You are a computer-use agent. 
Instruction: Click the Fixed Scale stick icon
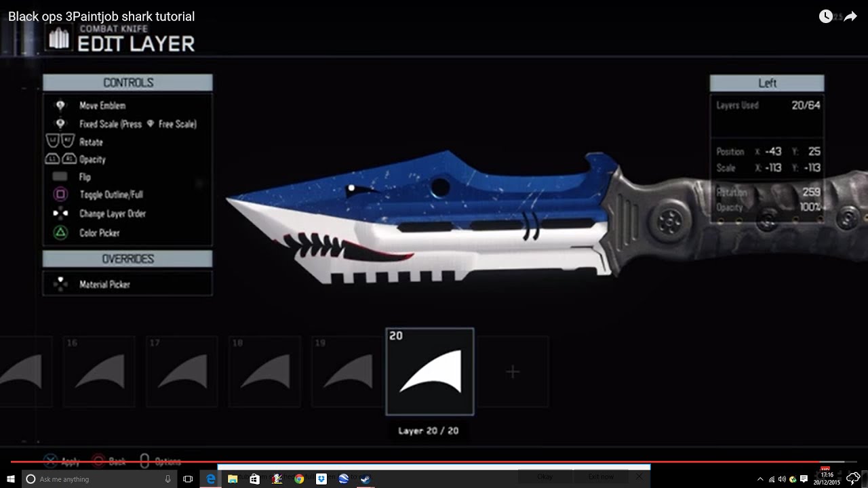[x=60, y=124]
